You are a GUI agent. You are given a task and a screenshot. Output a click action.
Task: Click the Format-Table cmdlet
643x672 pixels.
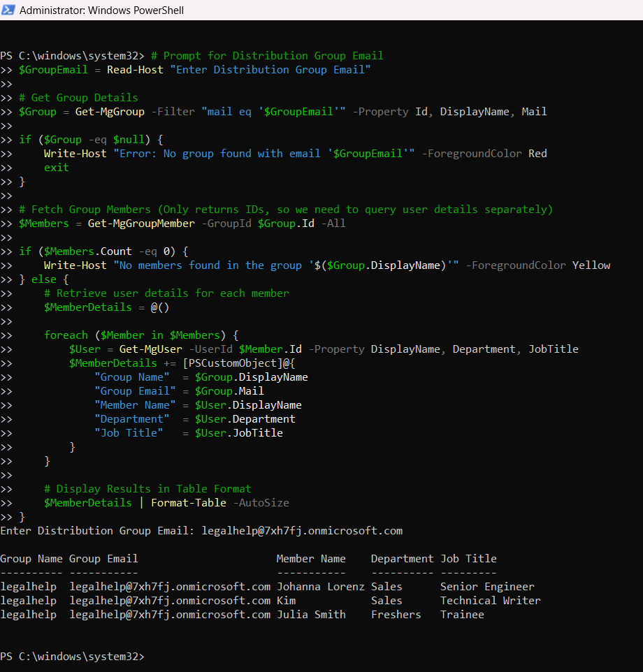[x=189, y=503]
